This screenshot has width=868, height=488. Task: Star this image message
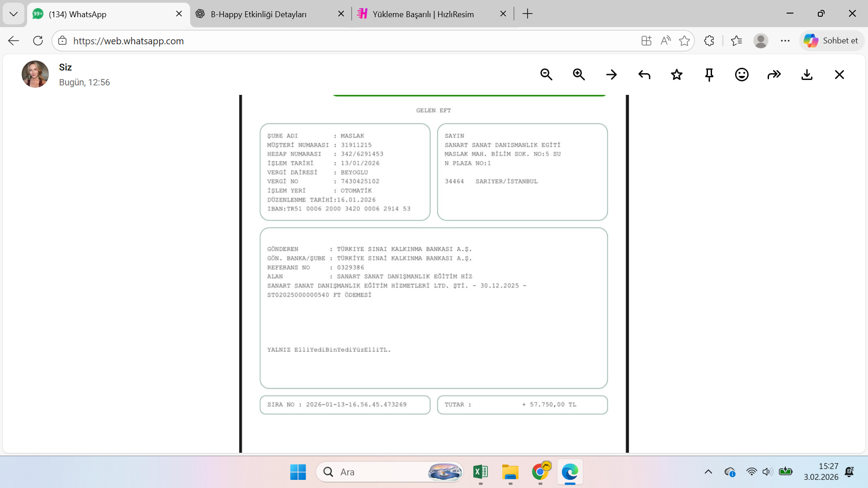(x=677, y=75)
